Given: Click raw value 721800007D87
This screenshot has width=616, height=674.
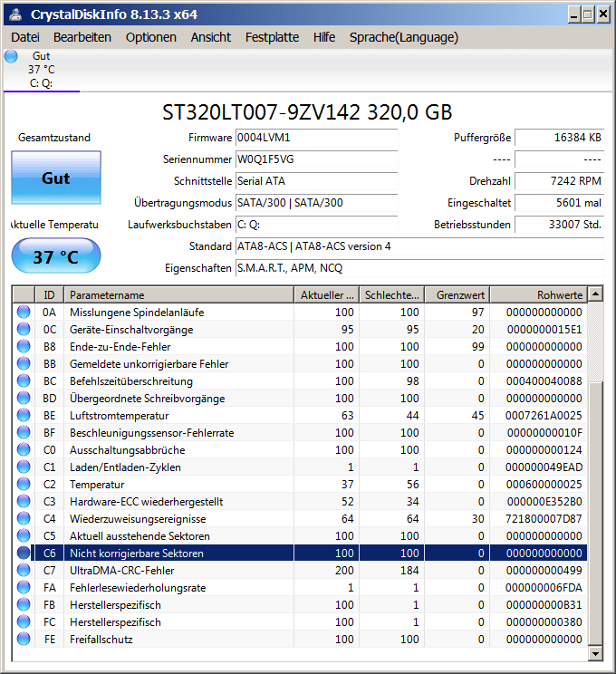Looking at the screenshot, I should [x=544, y=519].
